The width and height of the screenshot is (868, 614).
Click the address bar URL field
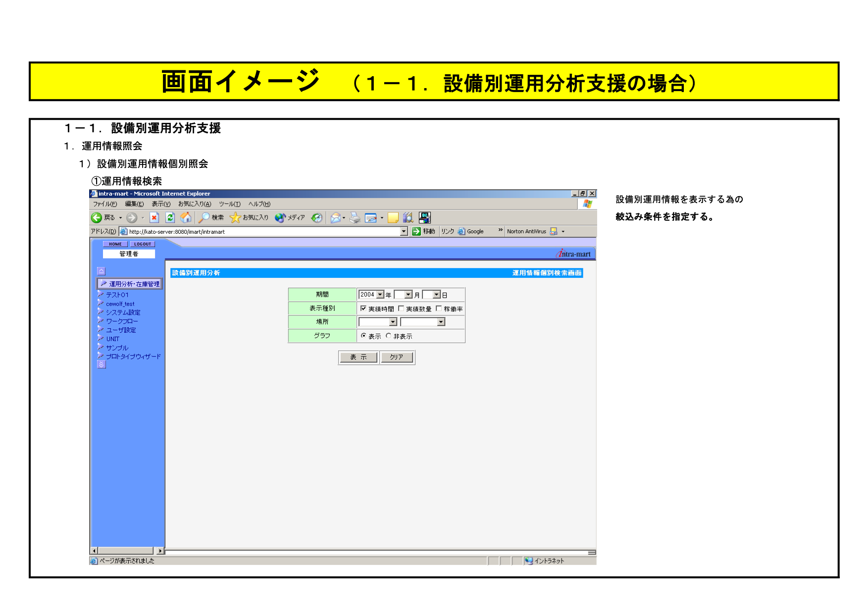262,232
